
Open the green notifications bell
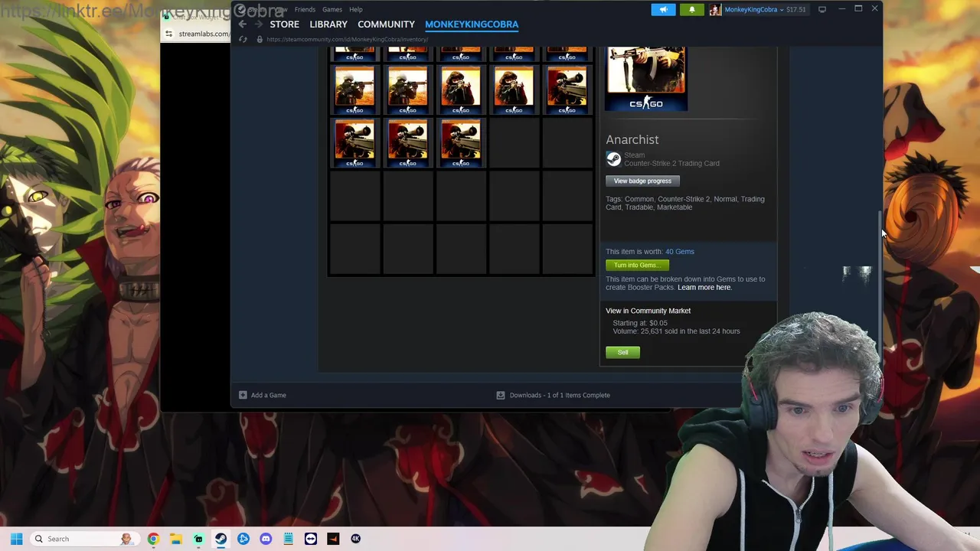691,9
